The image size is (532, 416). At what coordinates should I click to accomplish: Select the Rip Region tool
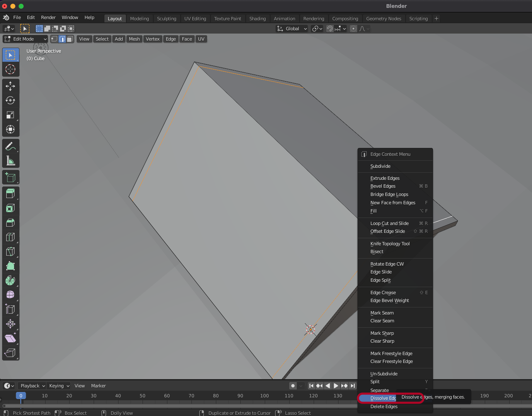10,353
